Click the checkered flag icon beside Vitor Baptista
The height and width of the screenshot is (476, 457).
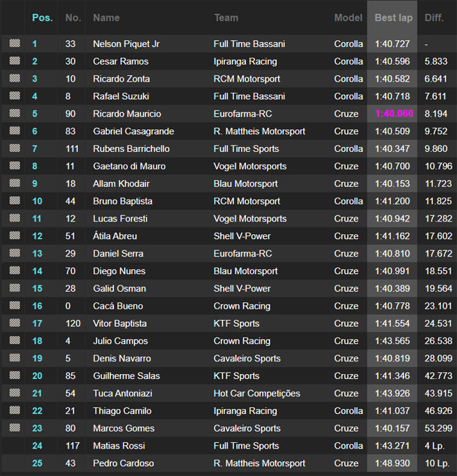pyautogui.click(x=15, y=323)
